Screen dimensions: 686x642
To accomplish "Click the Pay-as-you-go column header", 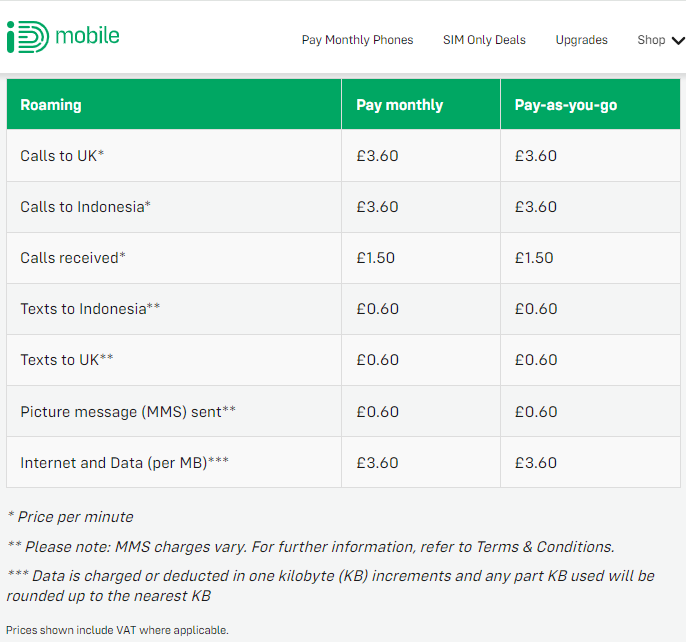I will pos(566,105).
